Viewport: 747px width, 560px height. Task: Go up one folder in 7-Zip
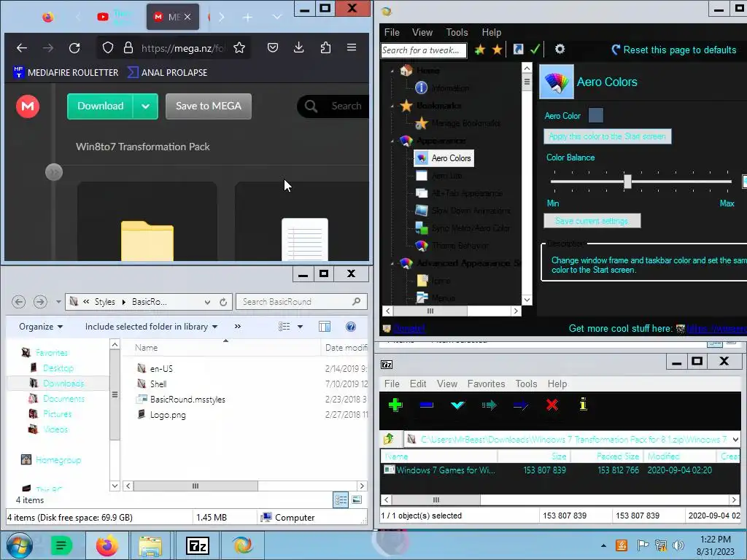[x=389, y=438]
